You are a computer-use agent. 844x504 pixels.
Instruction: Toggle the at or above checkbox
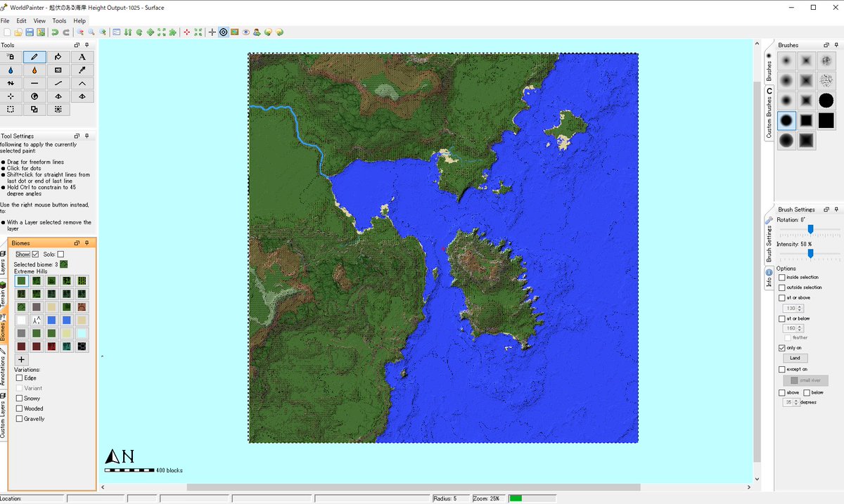(x=782, y=298)
